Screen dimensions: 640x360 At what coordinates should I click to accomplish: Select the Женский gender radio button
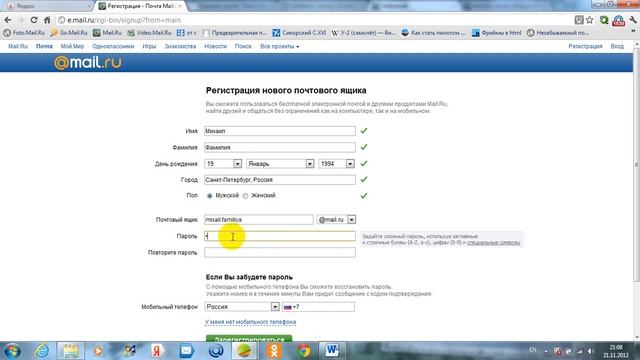[245, 196]
